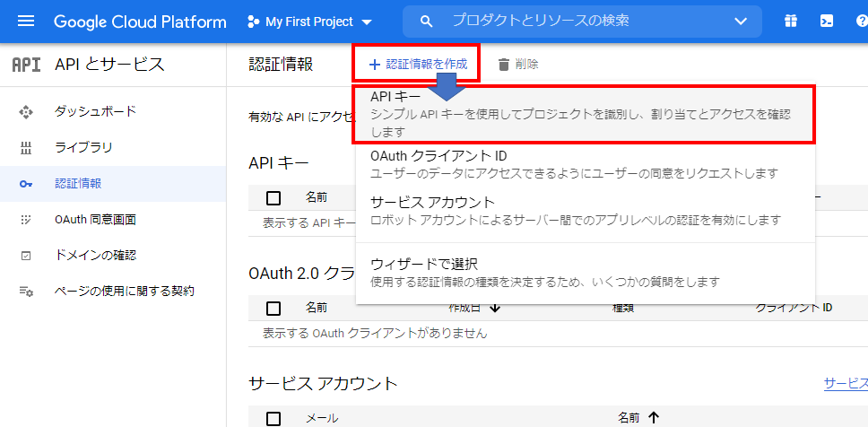Screen dimensions: 868x427
Task: Click the ライブラリ sidebar icon
Action: tap(26, 147)
